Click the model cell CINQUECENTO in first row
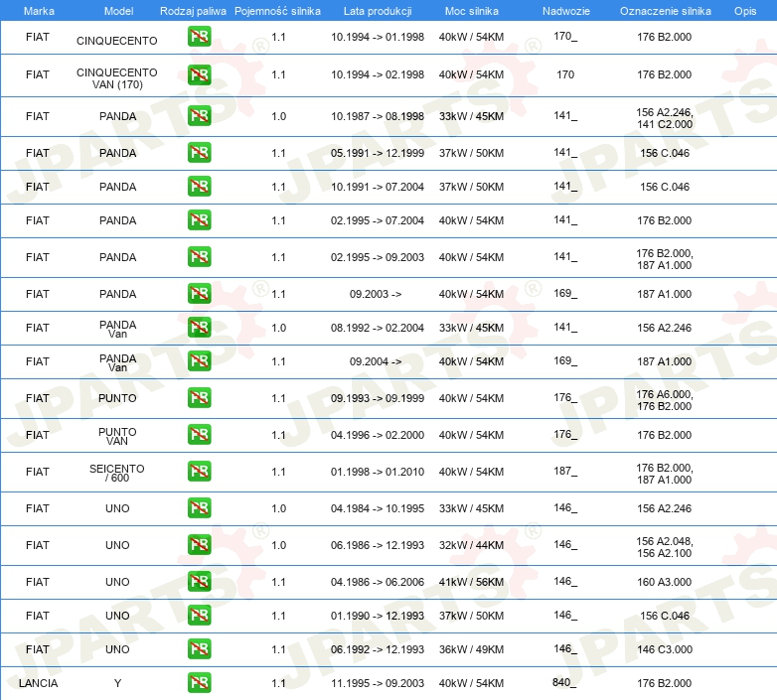The height and width of the screenshot is (700, 777). (x=117, y=41)
